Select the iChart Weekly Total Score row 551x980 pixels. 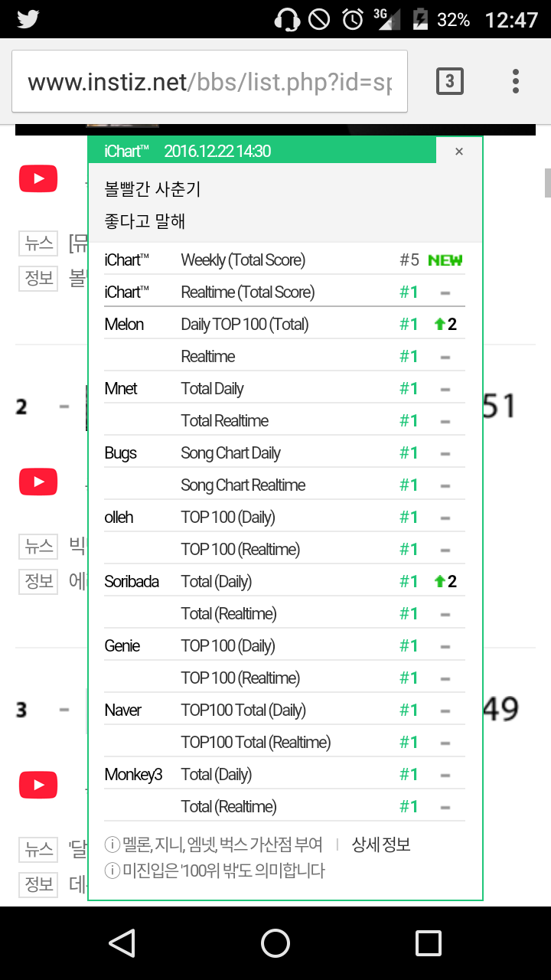click(x=284, y=260)
